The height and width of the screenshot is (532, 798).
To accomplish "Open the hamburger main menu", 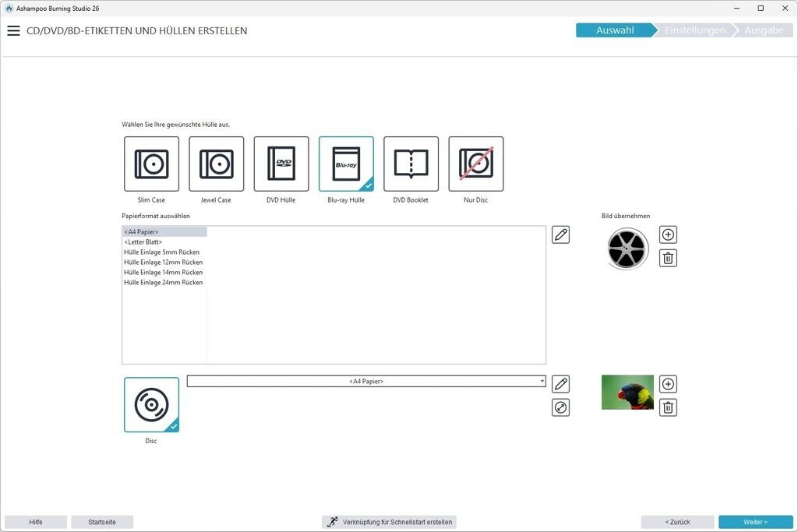I will [x=13, y=31].
